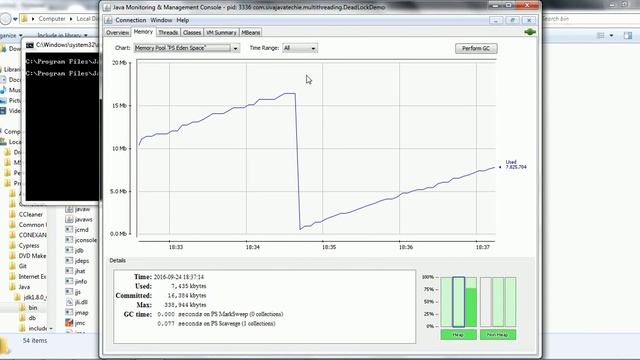The width and height of the screenshot is (640, 360).
Task: Select jdb executable icon in Explorer
Action: point(69,250)
